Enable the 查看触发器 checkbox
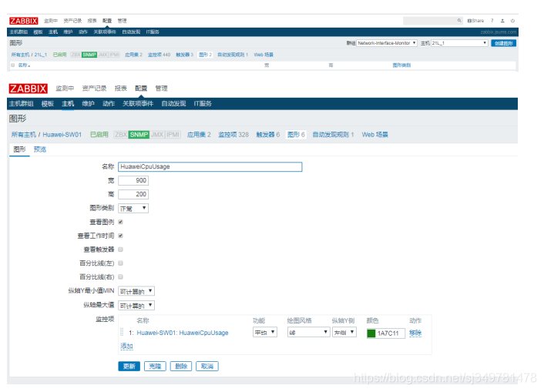The width and height of the screenshot is (544, 392). [120, 250]
